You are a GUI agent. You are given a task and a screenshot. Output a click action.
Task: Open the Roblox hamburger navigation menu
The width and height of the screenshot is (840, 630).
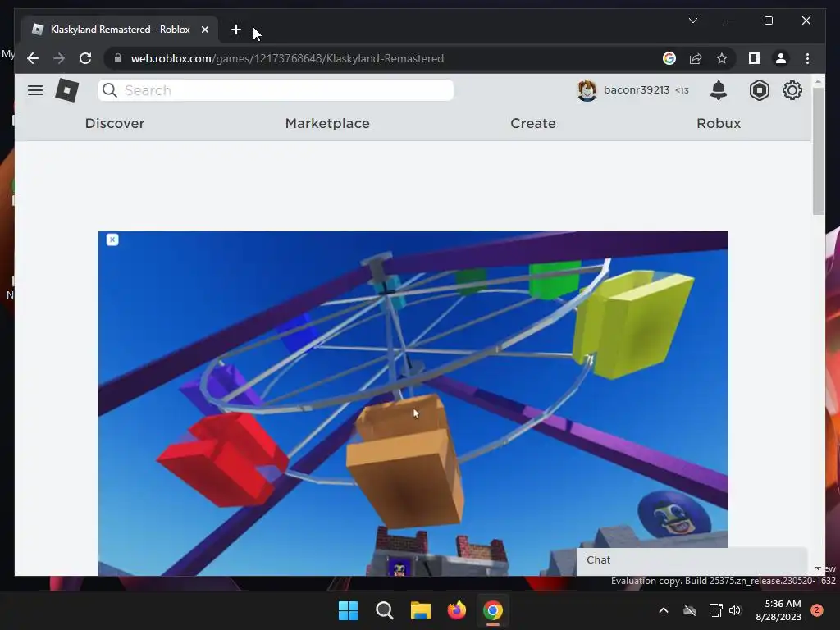click(x=35, y=90)
